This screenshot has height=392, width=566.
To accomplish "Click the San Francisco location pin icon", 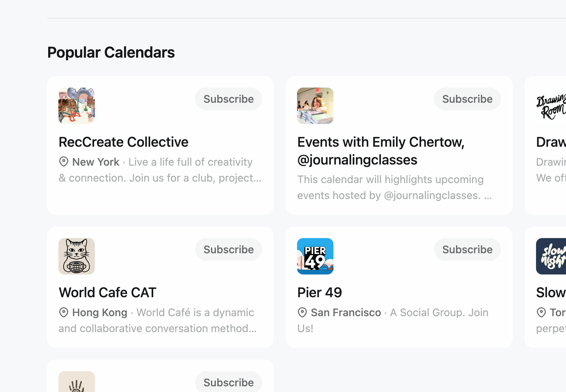I will click(302, 312).
